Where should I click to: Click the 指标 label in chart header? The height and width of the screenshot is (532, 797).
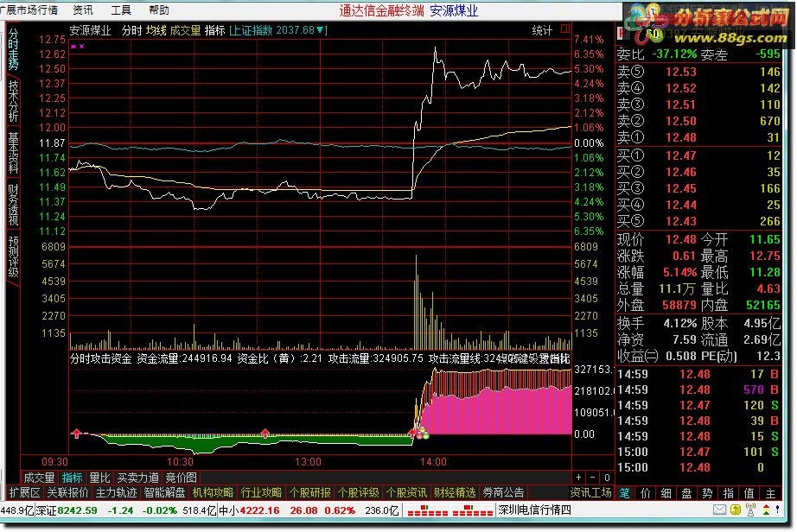[x=214, y=30]
